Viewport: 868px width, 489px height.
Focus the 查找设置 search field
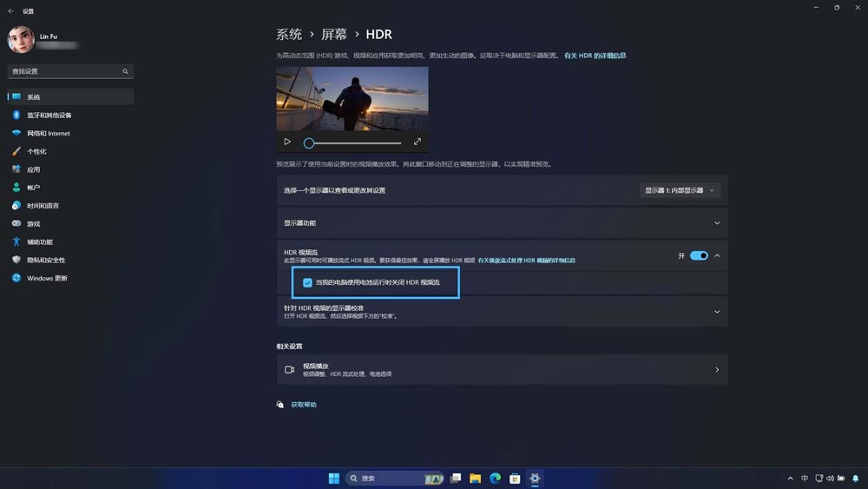[x=70, y=71]
